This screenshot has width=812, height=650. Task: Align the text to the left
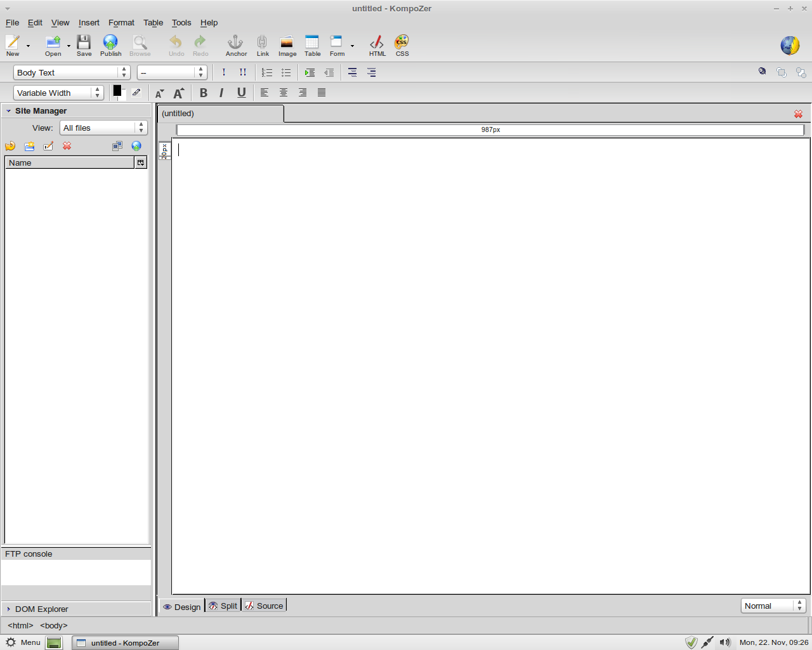[265, 93]
